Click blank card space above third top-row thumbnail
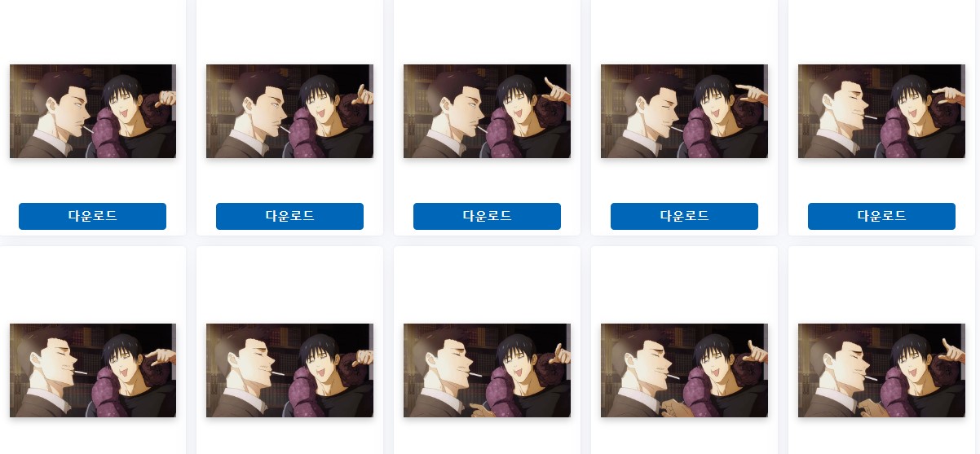Screen dimensions: 980x454 click(x=488, y=31)
